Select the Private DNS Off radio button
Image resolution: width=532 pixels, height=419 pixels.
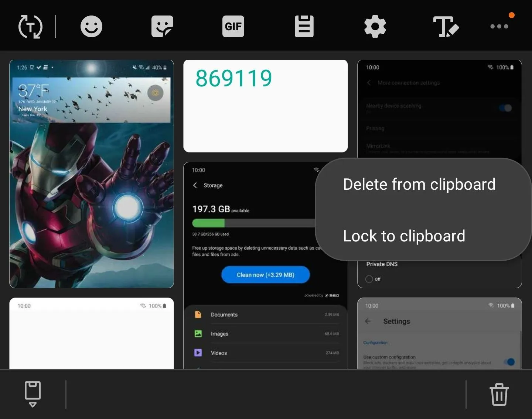(369, 279)
